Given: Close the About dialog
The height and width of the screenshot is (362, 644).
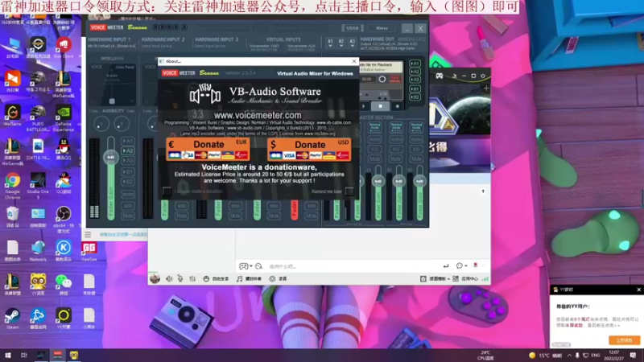Looking at the screenshot, I should pyautogui.click(x=354, y=61).
